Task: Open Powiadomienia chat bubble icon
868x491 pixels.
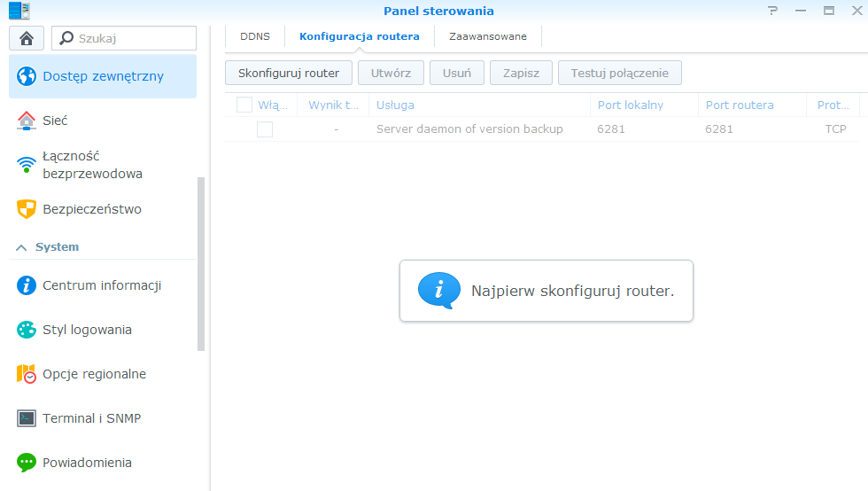Action: [27, 463]
